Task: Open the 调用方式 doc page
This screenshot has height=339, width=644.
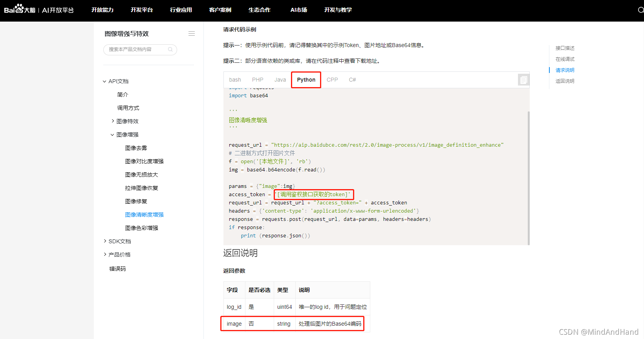Action: click(x=128, y=108)
